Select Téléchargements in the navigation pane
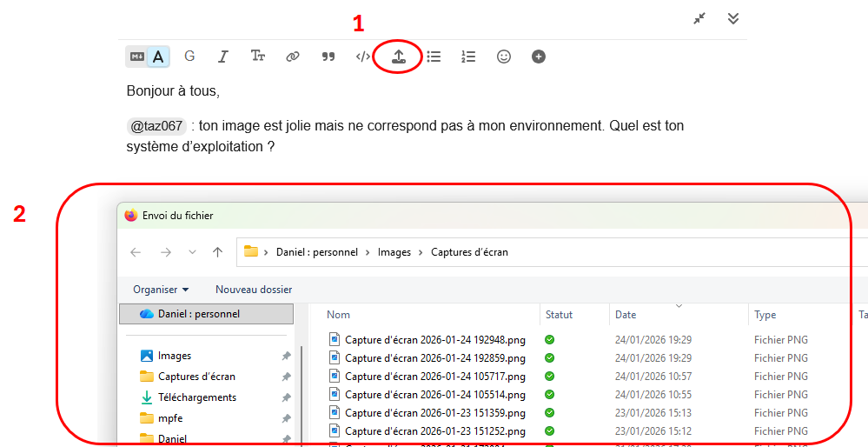Image resolution: width=868 pixels, height=447 pixels. pos(196,397)
